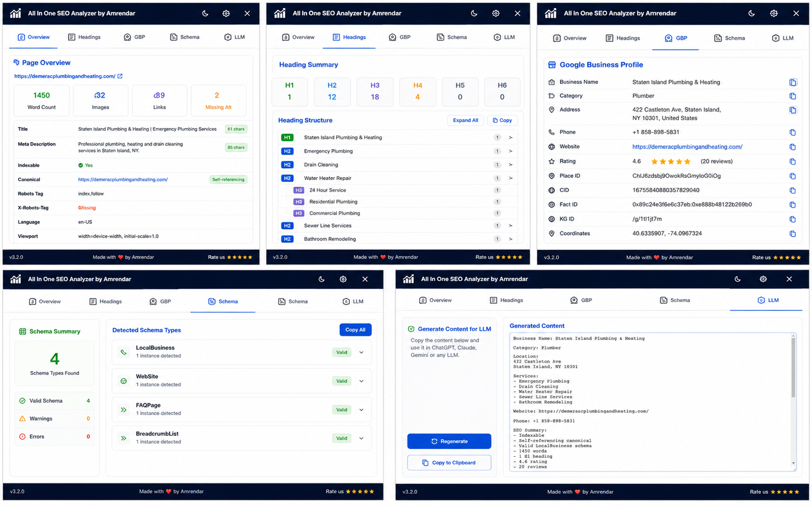Open the GBP Website link
Screen dimensions: 812x508
pyautogui.click(x=687, y=147)
